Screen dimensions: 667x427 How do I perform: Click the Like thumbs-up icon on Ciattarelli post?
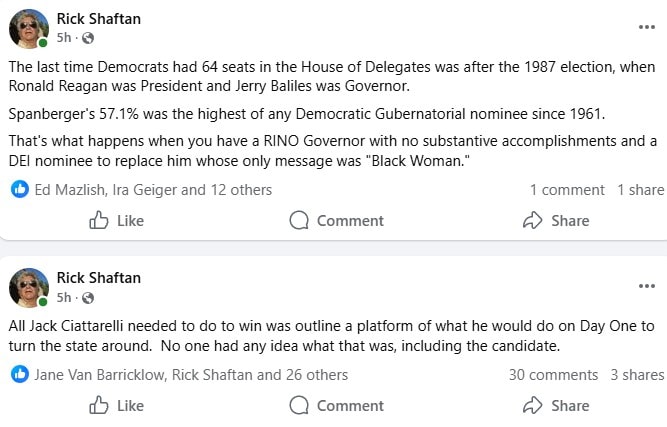click(x=99, y=405)
